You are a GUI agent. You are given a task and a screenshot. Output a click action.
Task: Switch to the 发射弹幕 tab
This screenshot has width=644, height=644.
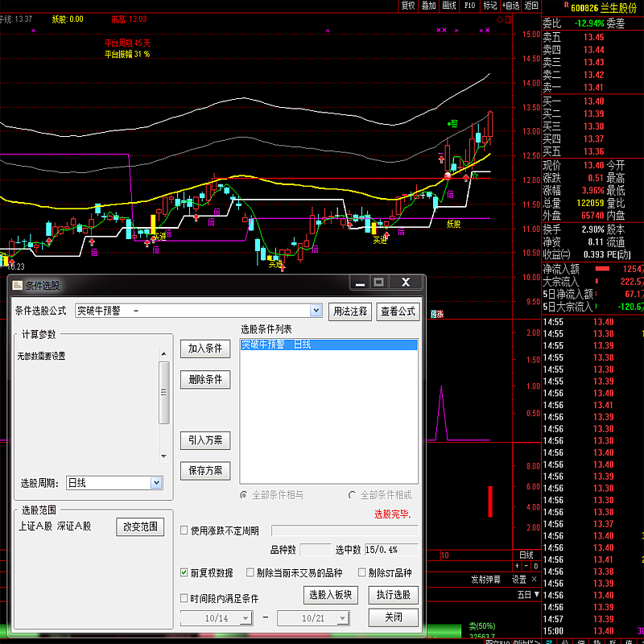[485, 579]
